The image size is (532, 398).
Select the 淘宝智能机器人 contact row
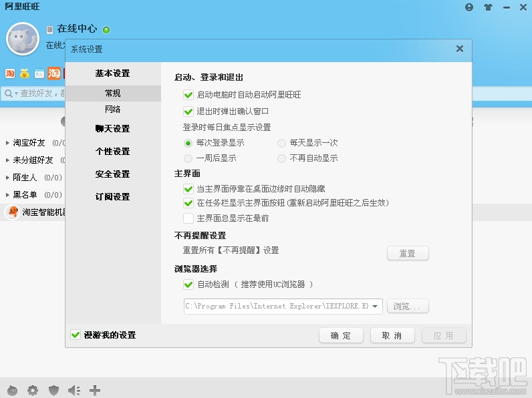coord(33,212)
